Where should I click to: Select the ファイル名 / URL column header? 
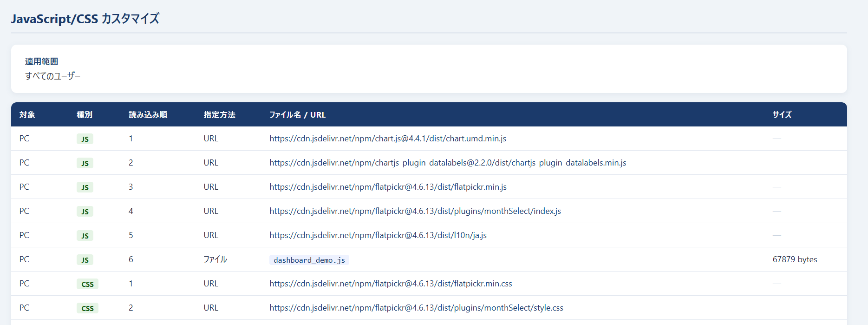click(298, 115)
